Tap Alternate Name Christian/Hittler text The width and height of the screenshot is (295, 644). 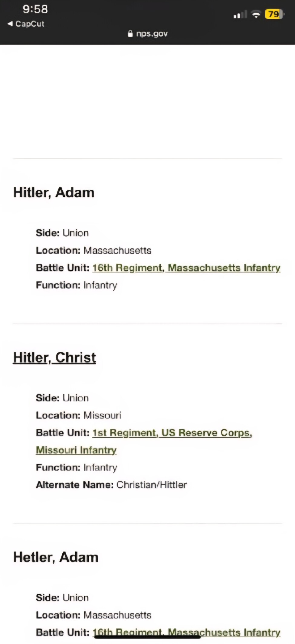pos(111,485)
